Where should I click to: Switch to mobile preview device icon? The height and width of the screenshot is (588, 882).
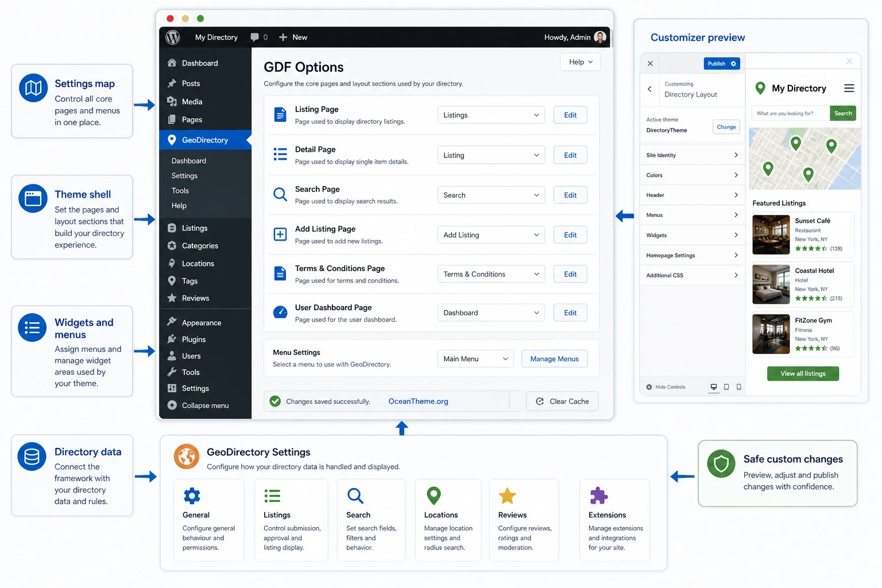tap(739, 387)
